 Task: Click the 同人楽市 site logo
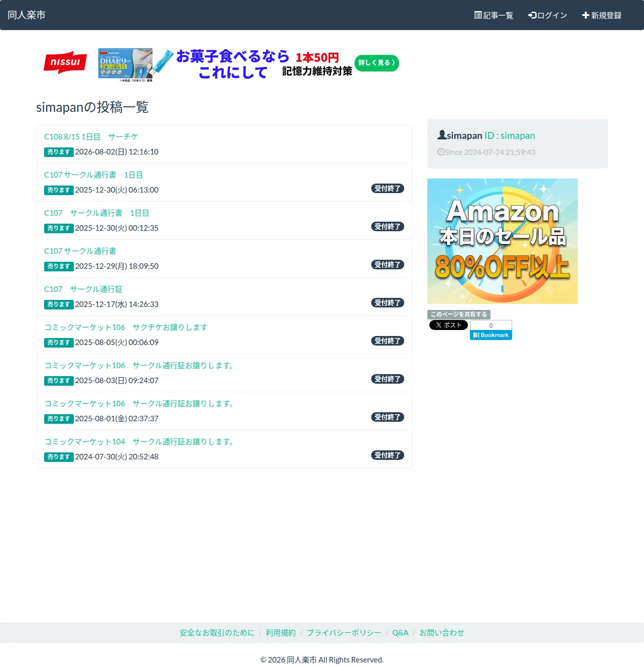pos(27,15)
